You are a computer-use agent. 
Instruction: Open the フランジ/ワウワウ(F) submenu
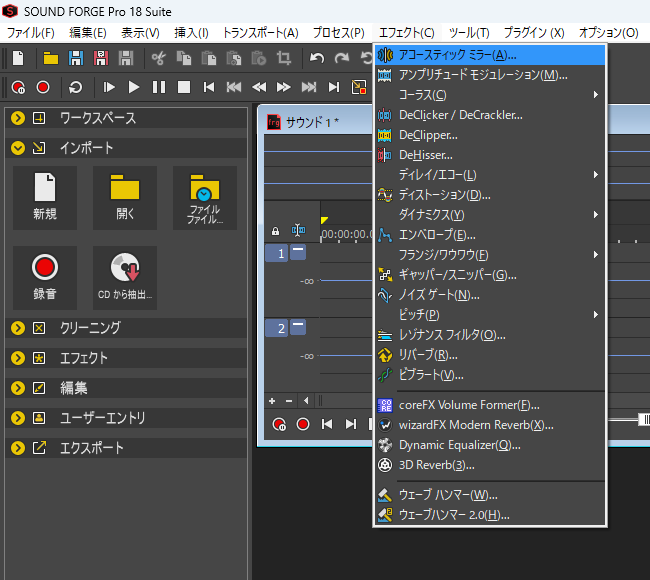(490, 255)
